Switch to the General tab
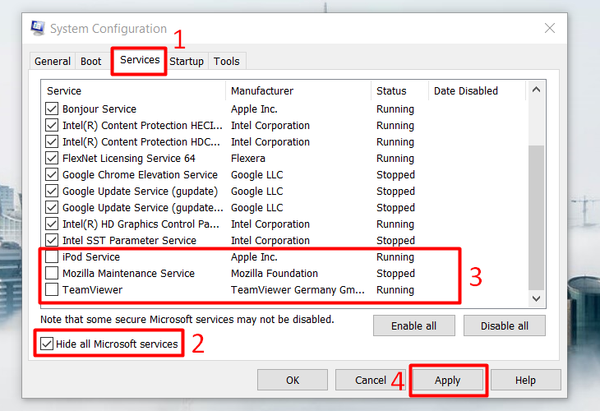This screenshot has height=411, width=600. 52,61
